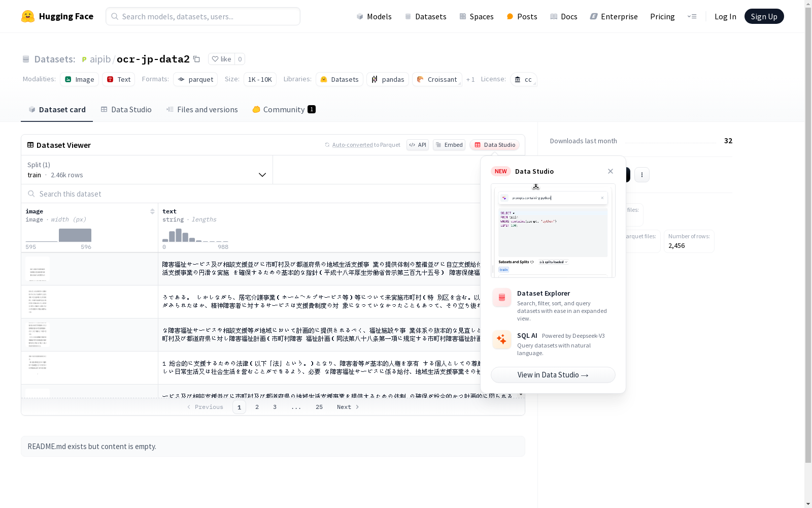
Task: Click Log In
Action: pos(725,16)
